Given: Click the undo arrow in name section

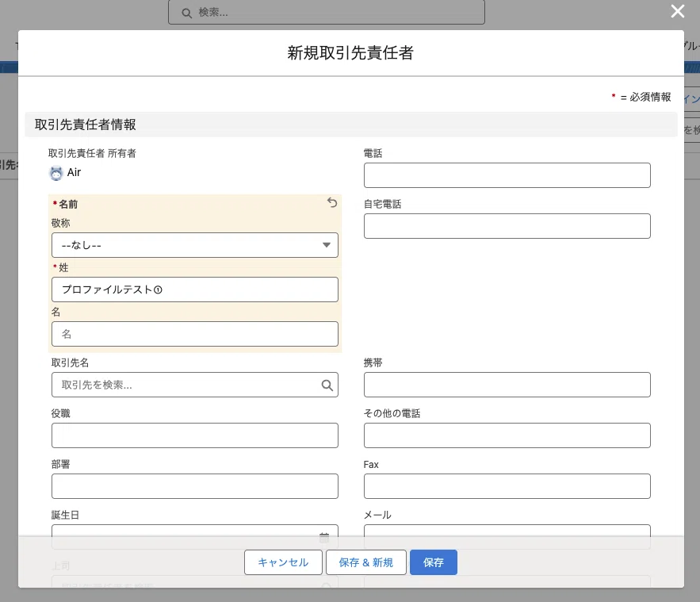Looking at the screenshot, I should (x=331, y=203).
